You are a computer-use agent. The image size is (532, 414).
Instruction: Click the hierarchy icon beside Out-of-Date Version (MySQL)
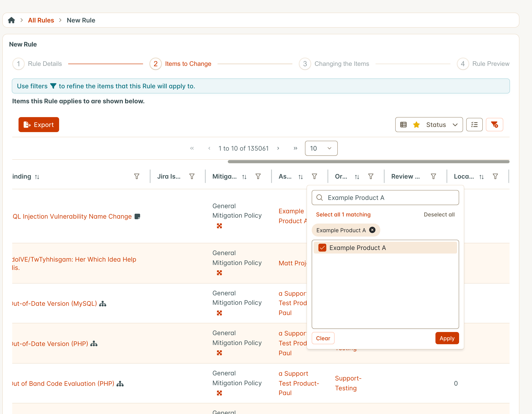click(x=102, y=304)
